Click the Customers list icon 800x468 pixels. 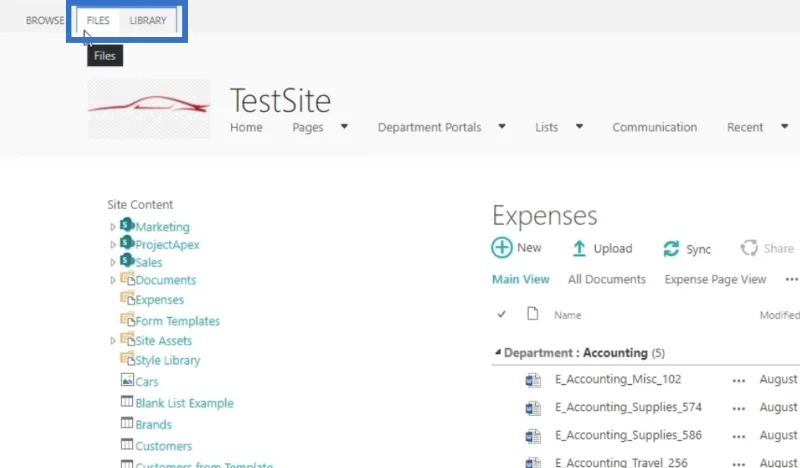click(127, 444)
